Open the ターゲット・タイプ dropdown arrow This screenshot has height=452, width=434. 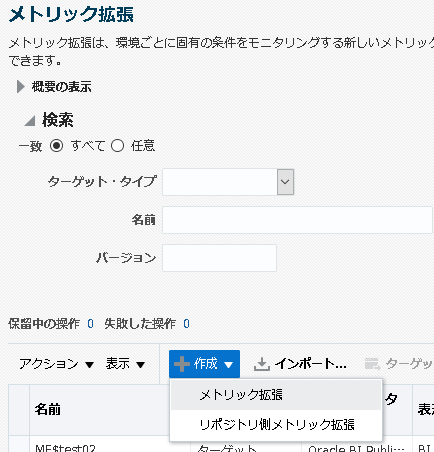coord(285,182)
